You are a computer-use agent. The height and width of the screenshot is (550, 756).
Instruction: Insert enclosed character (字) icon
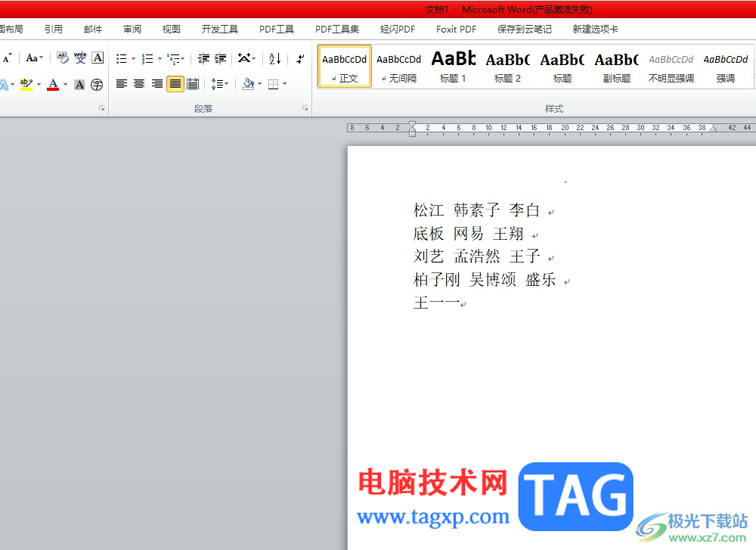tap(97, 85)
